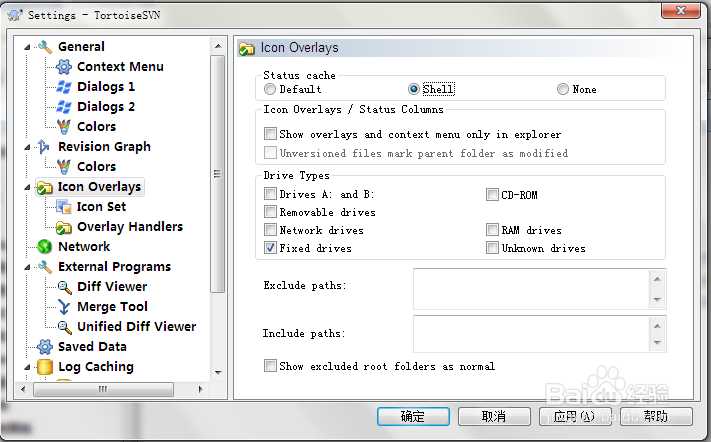
Task: Select Overlay Handlers in the tree
Action: pos(130,227)
